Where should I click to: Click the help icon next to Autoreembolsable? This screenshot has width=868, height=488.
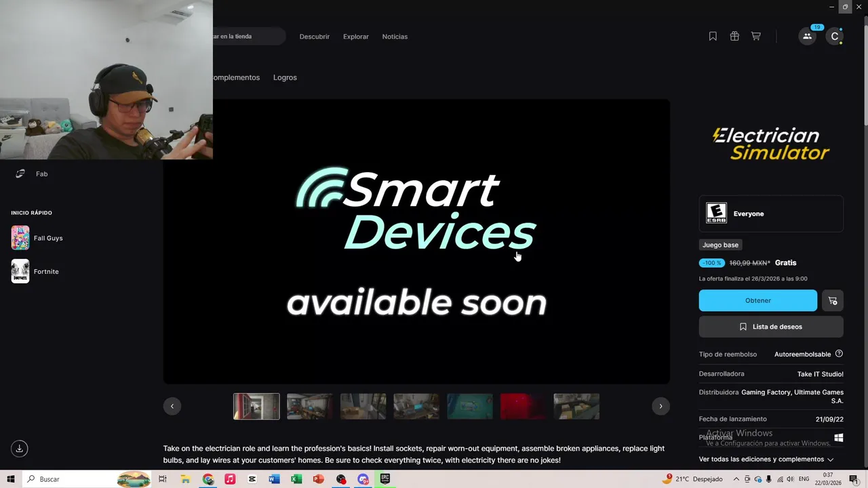tap(839, 354)
